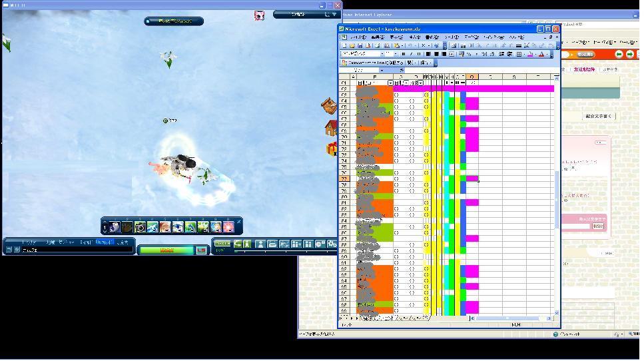
Task: Click the Font Color swatch in Excel
Action: coord(541,54)
